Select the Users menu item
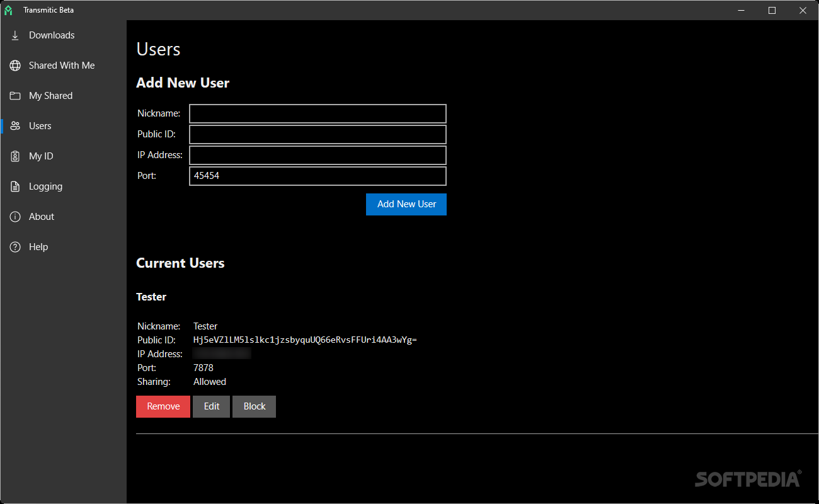The width and height of the screenshot is (819, 504). coord(63,126)
